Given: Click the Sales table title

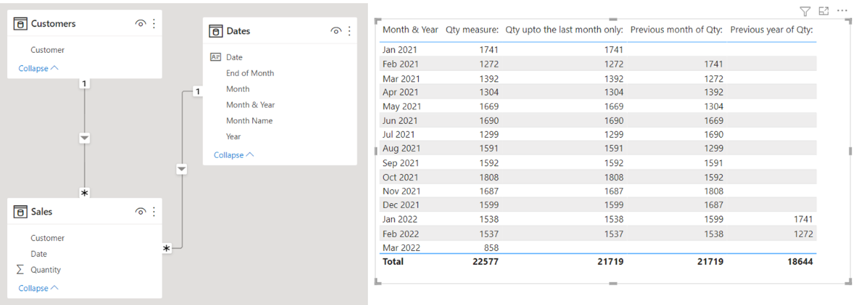Looking at the screenshot, I should [42, 212].
